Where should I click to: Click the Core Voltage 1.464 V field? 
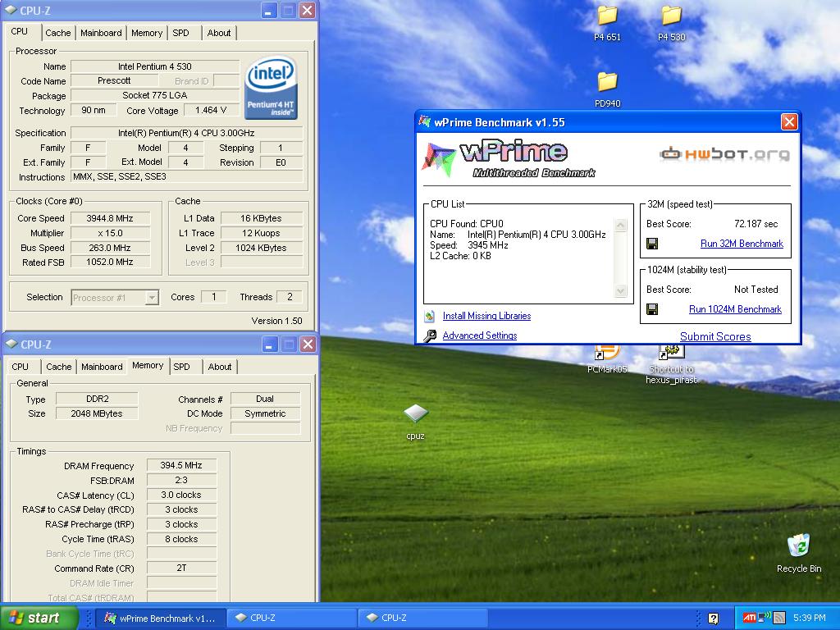point(211,111)
